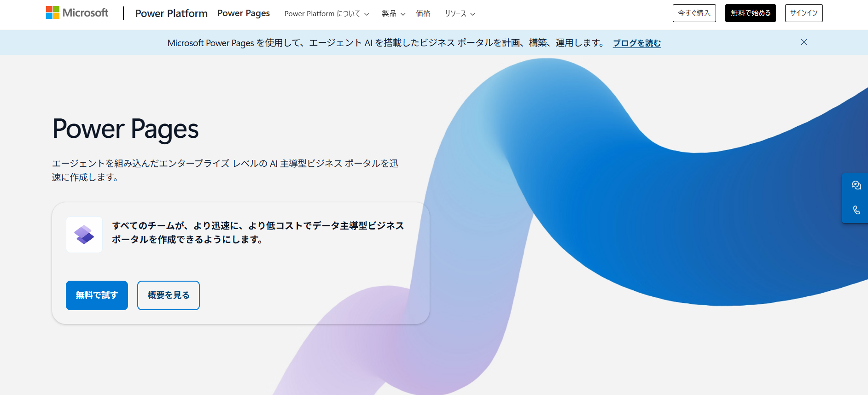Click the 概要を見る button
The width and height of the screenshot is (868, 395).
[x=169, y=295]
